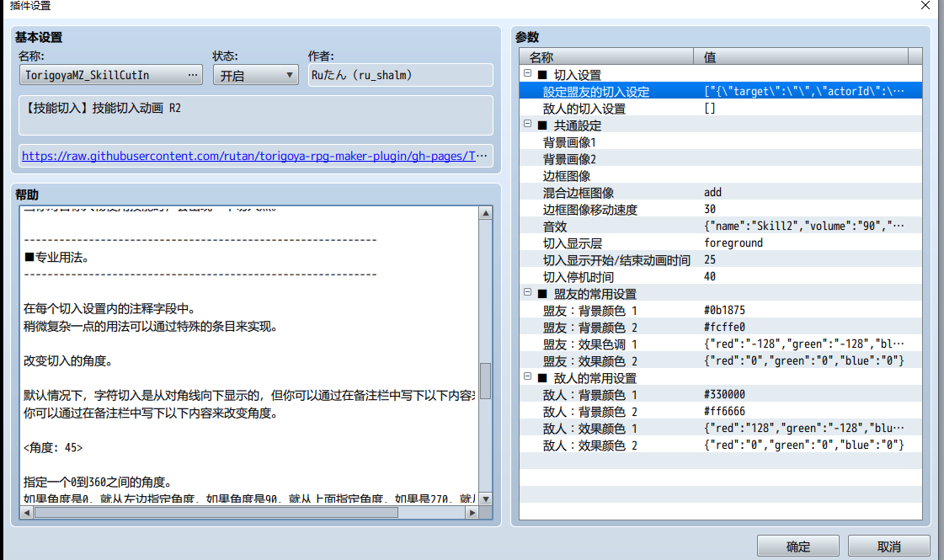Select the 背景画像2 parameter

(721, 158)
